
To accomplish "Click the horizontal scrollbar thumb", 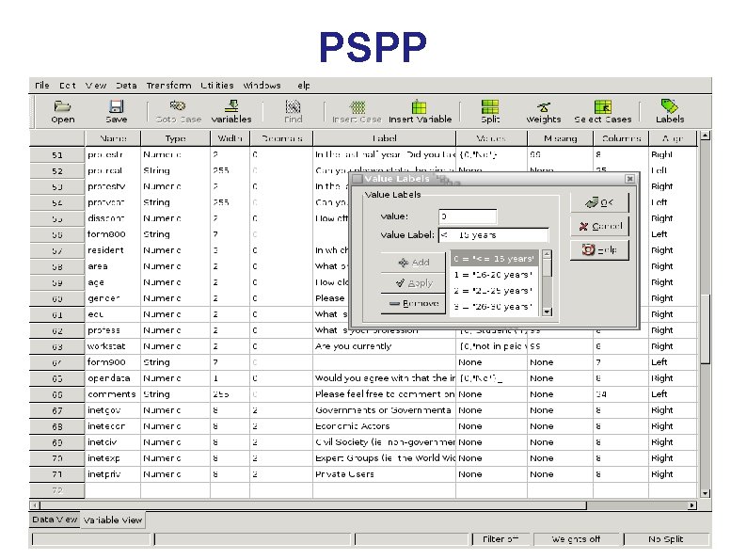I will click(x=313, y=505).
